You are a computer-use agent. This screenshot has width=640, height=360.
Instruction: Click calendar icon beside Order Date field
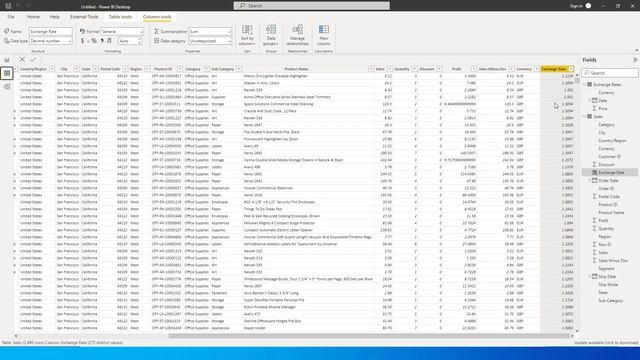click(x=595, y=180)
